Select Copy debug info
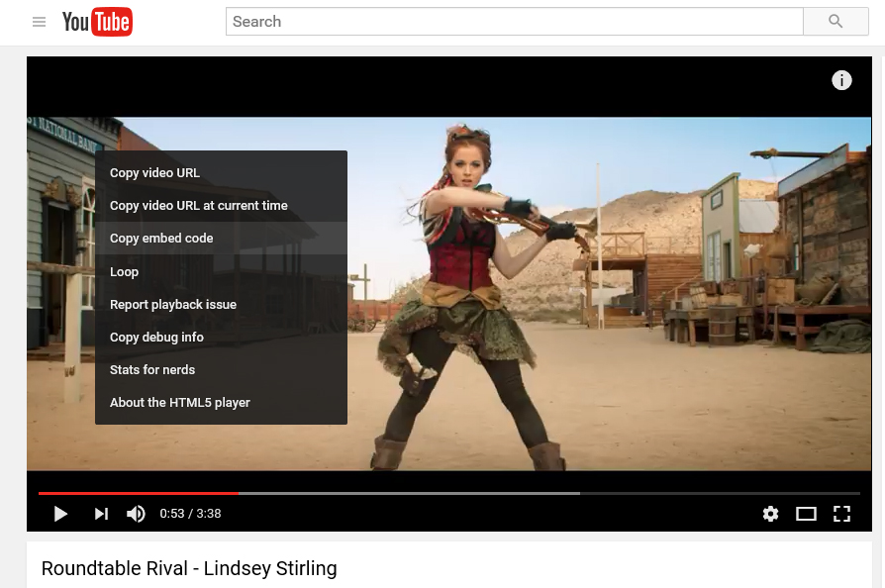 (x=221, y=337)
